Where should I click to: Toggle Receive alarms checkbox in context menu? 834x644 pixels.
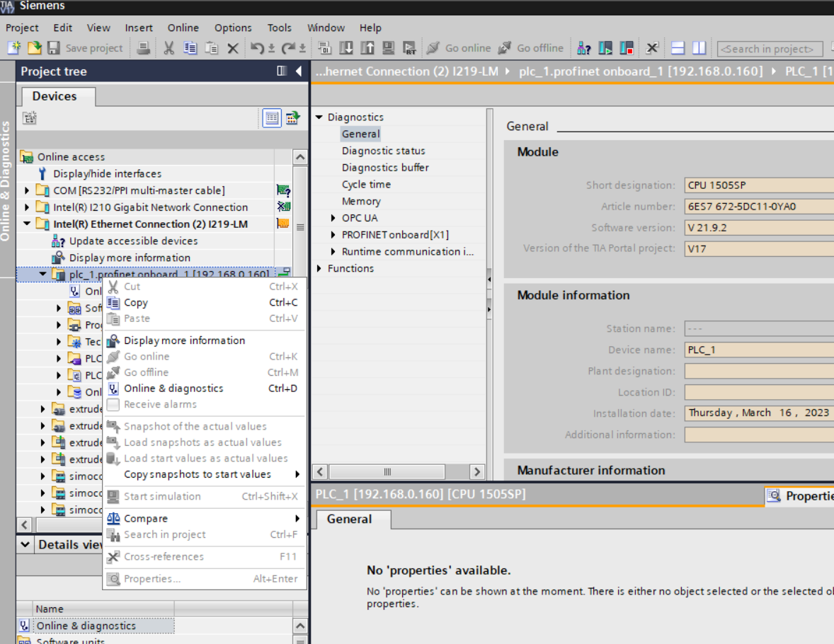coord(113,405)
